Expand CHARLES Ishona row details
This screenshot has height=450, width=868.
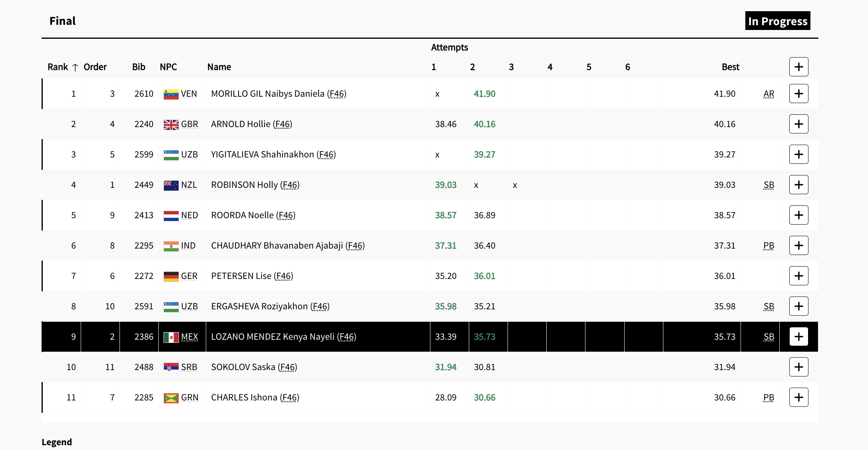798,397
